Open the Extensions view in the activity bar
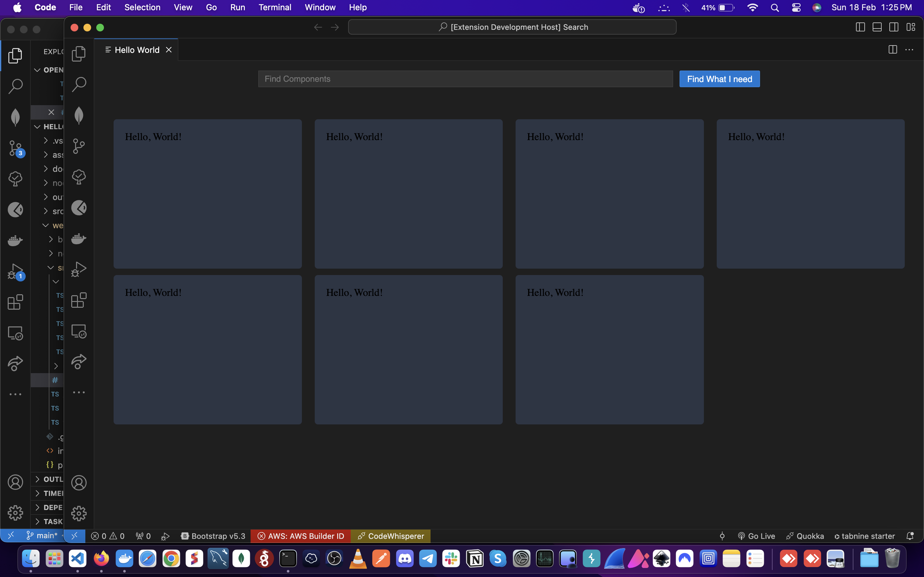This screenshot has width=924, height=577. (15, 302)
